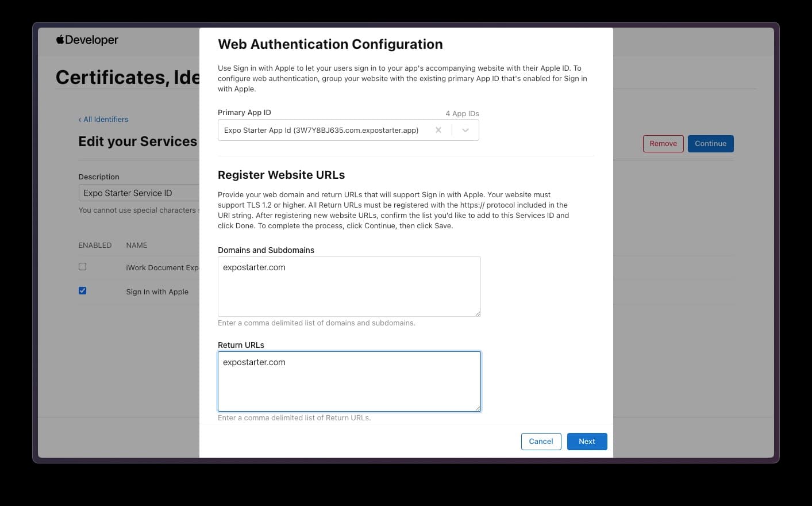This screenshot has width=812, height=506.
Task: Click the 'Primary App ID' label
Action: 244,113
